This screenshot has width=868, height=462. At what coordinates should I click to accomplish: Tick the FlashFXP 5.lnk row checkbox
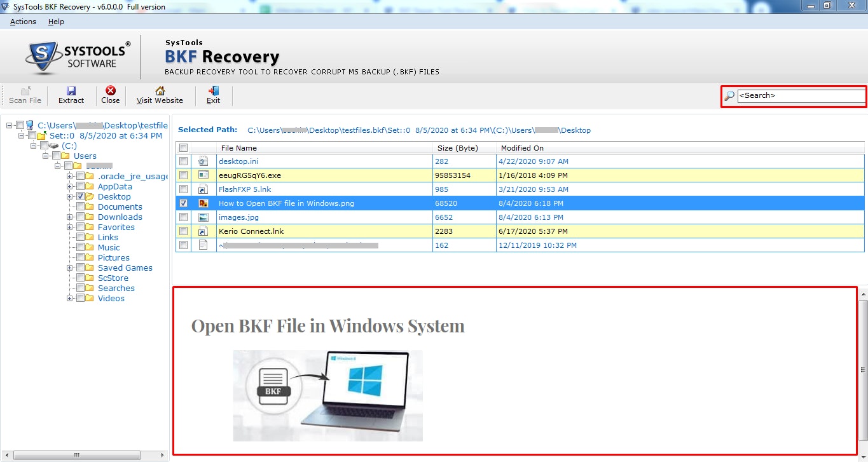pyautogui.click(x=184, y=189)
